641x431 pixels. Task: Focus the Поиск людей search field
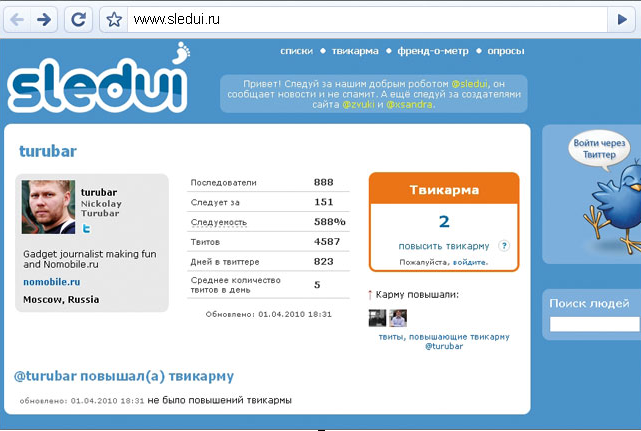[594, 324]
